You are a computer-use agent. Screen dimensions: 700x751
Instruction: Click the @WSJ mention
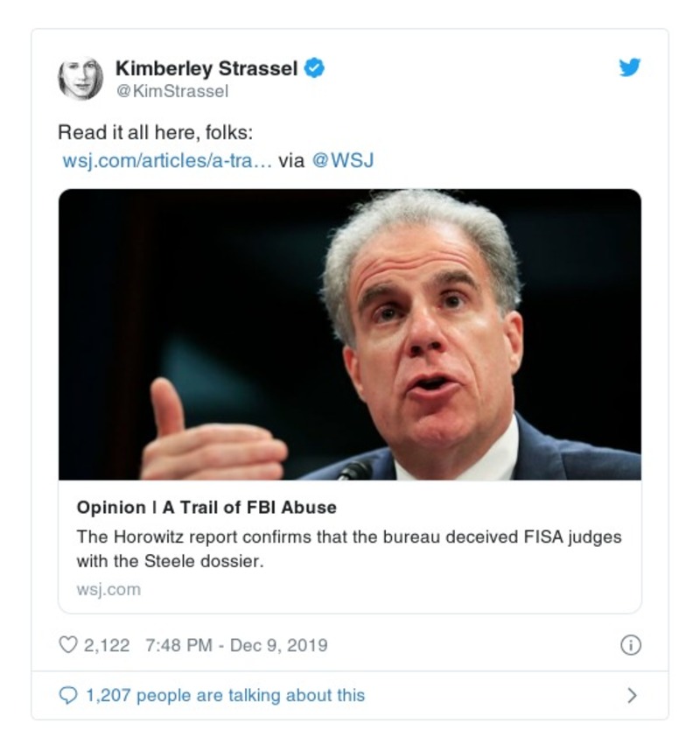point(343,161)
